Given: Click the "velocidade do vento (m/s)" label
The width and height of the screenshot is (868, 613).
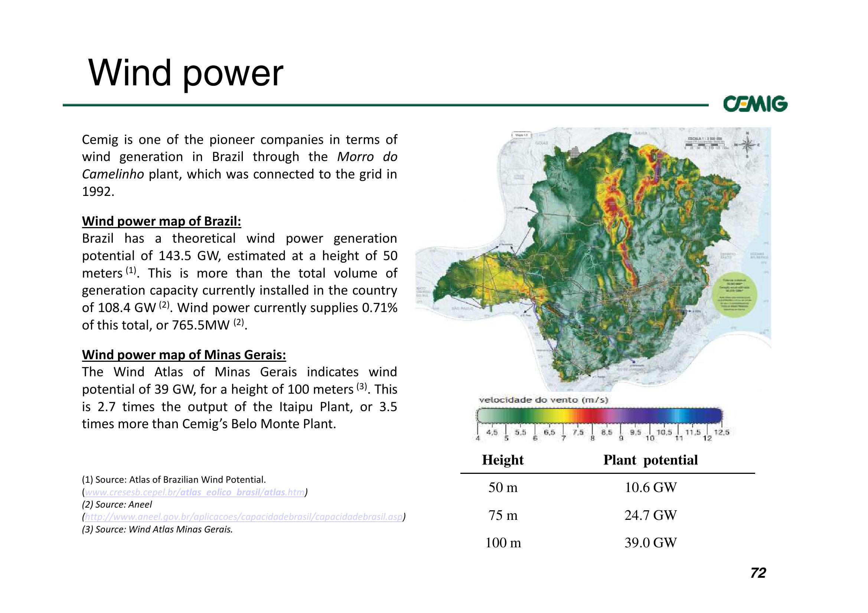Looking at the screenshot, I should coord(544,400).
